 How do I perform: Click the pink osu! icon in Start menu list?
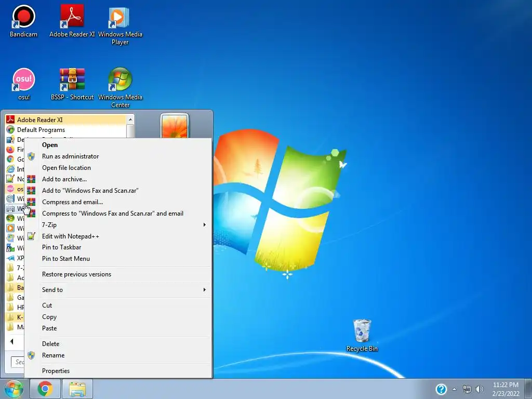pos(10,189)
